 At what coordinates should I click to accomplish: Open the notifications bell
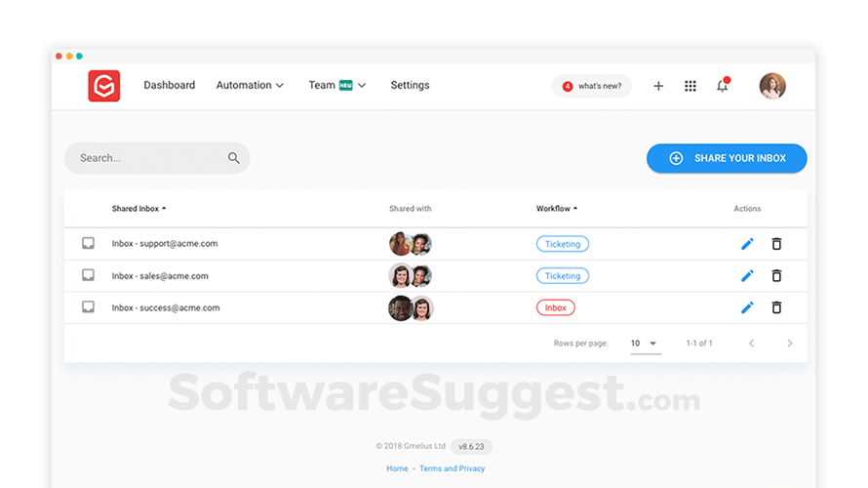point(723,85)
